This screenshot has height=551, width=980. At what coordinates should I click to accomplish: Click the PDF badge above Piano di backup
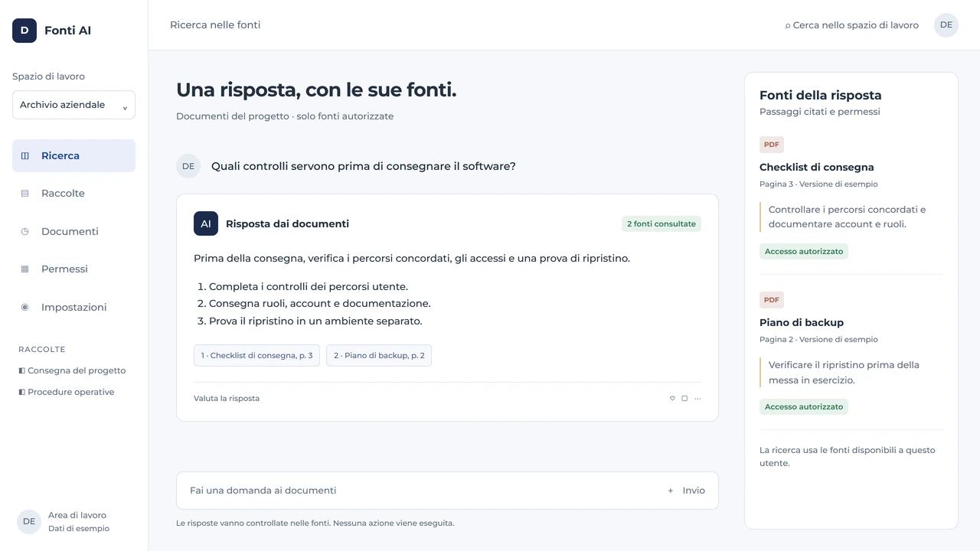(772, 300)
